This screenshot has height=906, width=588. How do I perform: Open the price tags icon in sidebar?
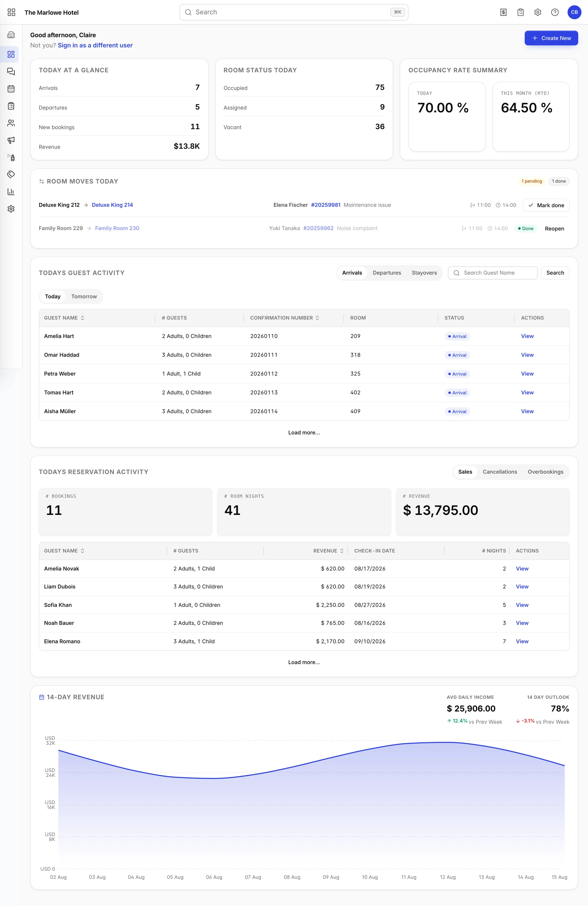(x=11, y=174)
